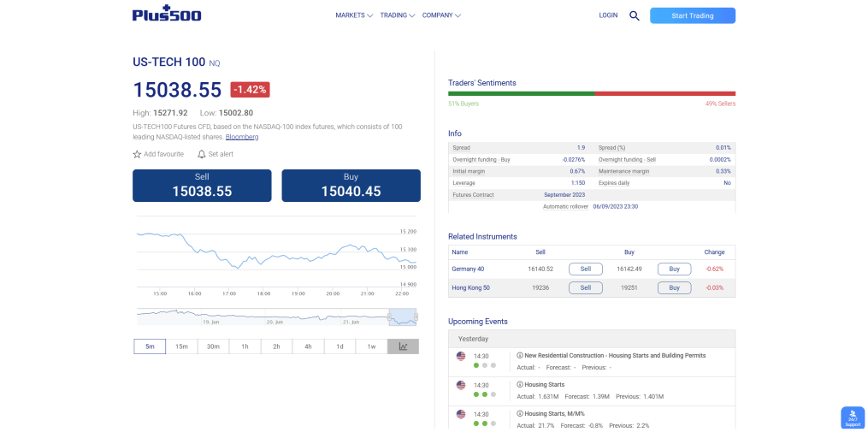This screenshot has height=438, width=868.
Task: Expand the Company menu
Action: pyautogui.click(x=441, y=15)
